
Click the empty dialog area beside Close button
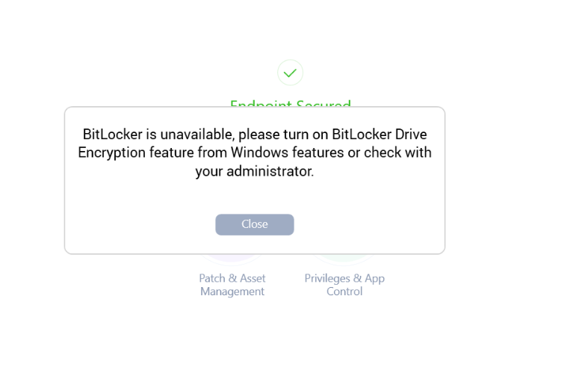[x=368, y=224]
